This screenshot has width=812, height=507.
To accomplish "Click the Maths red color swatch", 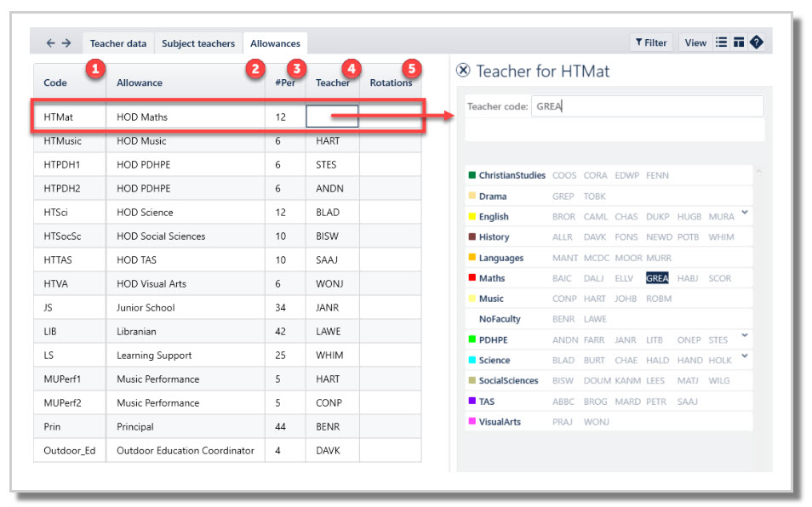I will [x=472, y=278].
